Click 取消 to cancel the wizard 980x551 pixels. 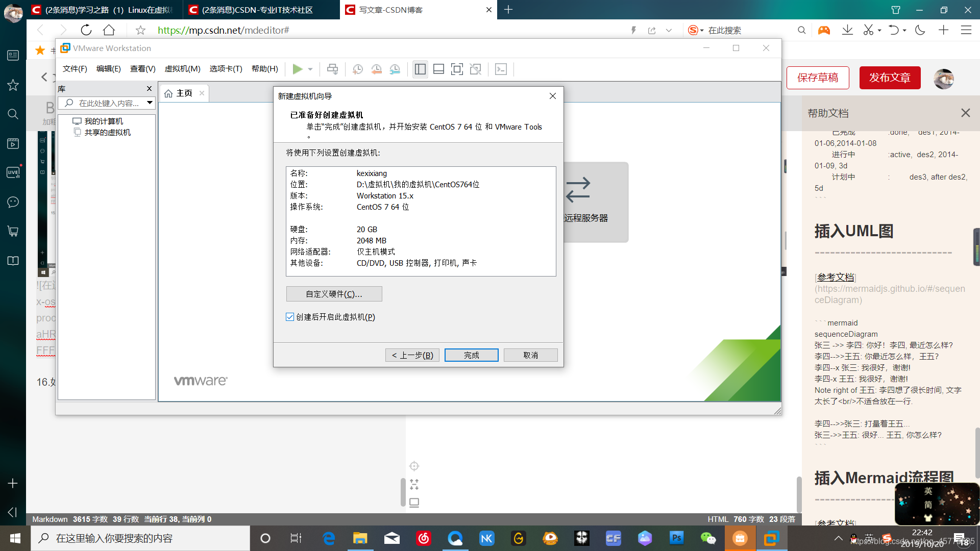click(x=530, y=355)
